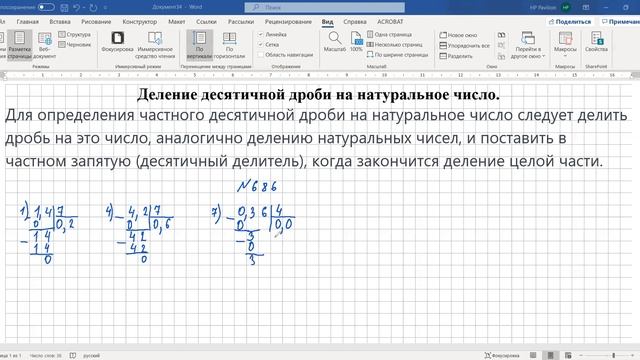The image size is (640, 360).
Task: Click Фокусировка in the status bar
Action: pyautogui.click(x=502, y=356)
